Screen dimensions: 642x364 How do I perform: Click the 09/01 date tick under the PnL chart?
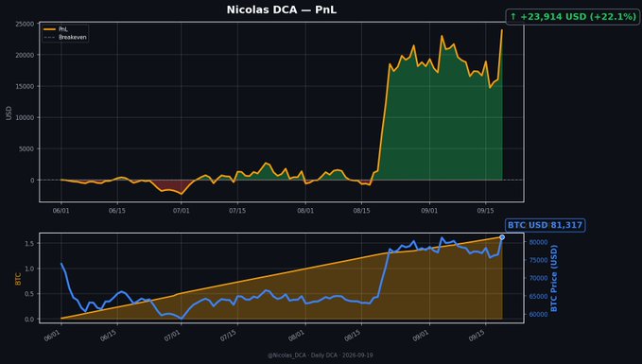tap(429, 211)
